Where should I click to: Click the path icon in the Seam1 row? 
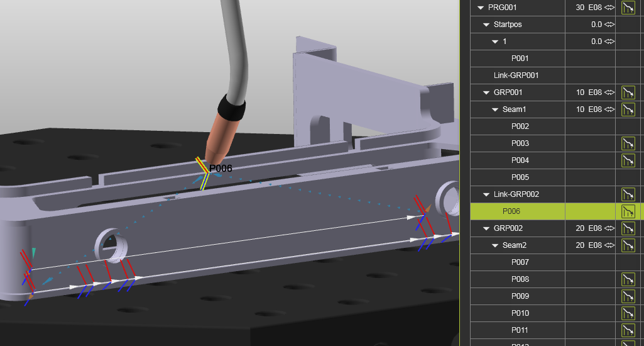coord(628,109)
